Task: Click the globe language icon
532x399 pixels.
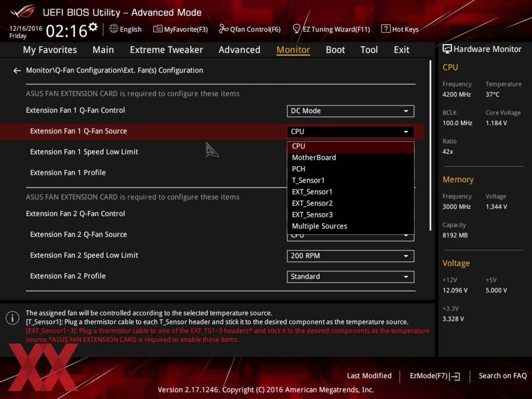Action: [x=113, y=29]
